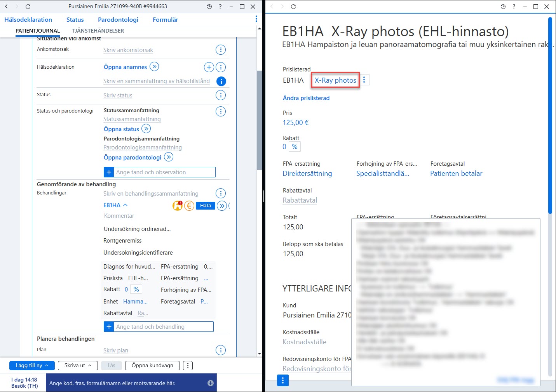This screenshot has height=392, width=556.
Task: Click the Öppna kundvagn button
Action: (152, 366)
